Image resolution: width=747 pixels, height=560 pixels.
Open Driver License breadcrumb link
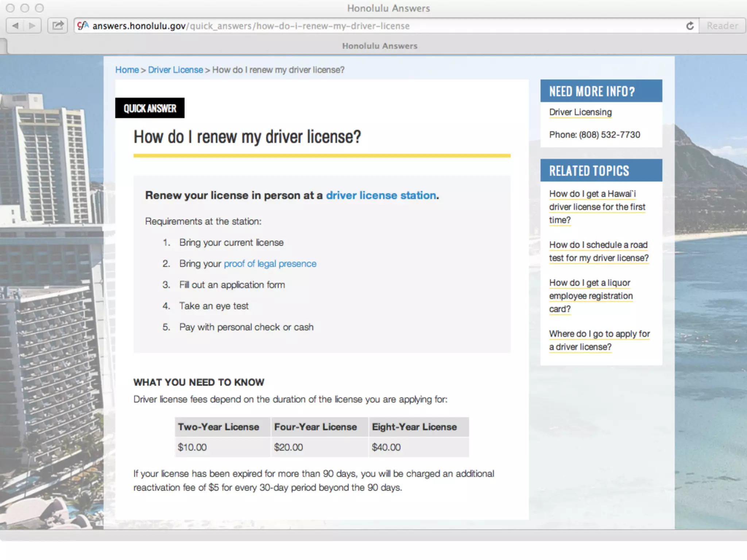pyautogui.click(x=175, y=70)
